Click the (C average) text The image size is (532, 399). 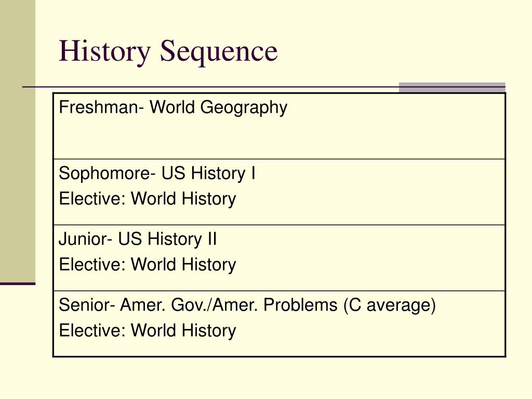tap(390, 305)
